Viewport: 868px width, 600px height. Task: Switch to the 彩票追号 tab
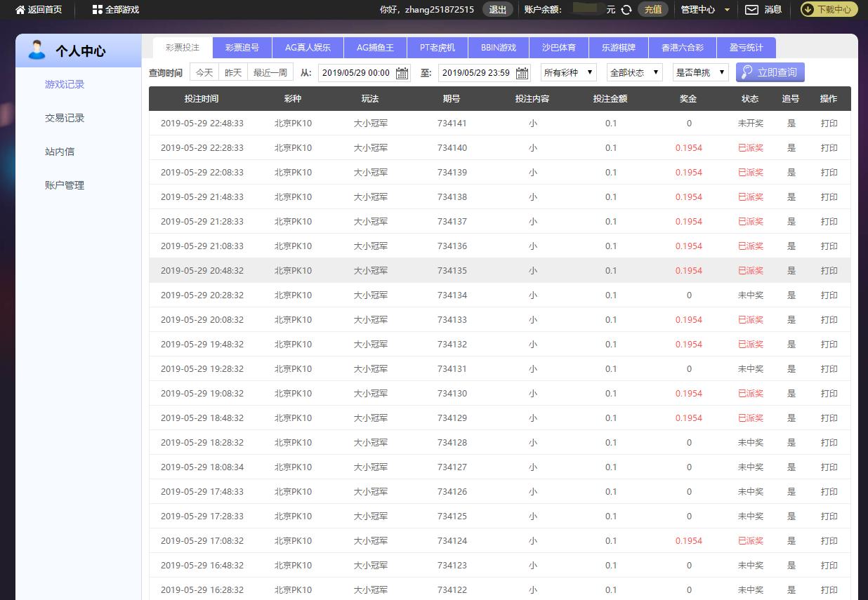(242, 48)
